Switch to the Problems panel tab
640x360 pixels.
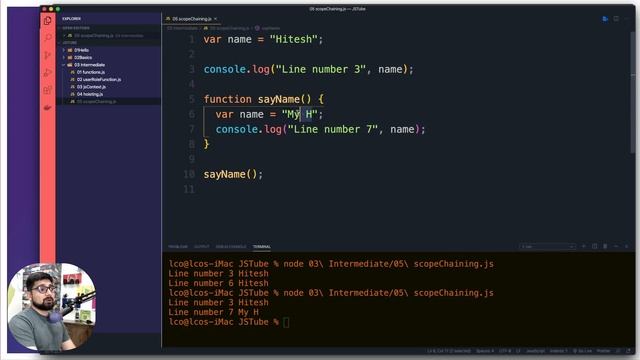coord(178,247)
